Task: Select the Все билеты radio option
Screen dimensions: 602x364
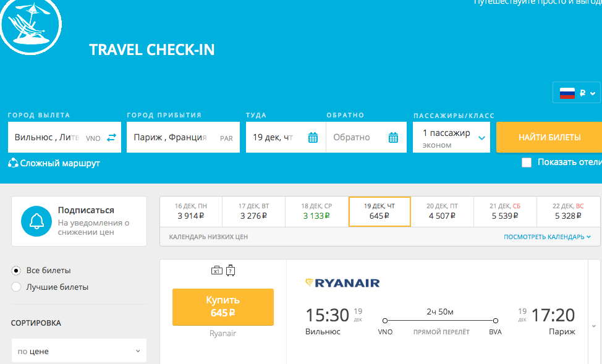Action: [x=16, y=271]
